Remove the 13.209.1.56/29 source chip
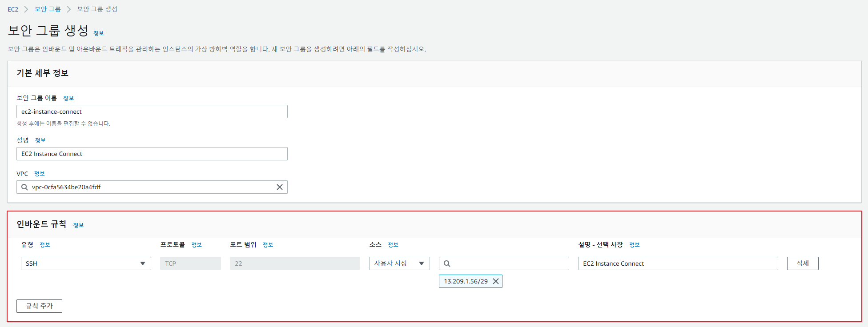The height and width of the screenshot is (327, 868). coord(495,281)
